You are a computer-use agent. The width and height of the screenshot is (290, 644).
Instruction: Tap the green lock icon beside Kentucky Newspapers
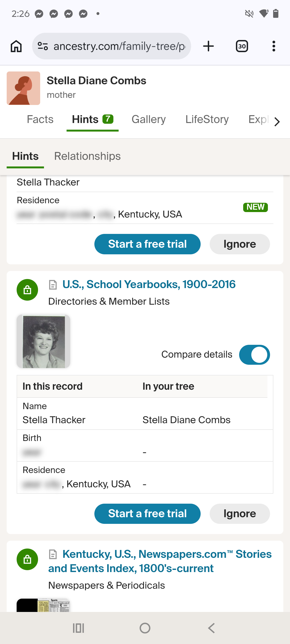27,559
